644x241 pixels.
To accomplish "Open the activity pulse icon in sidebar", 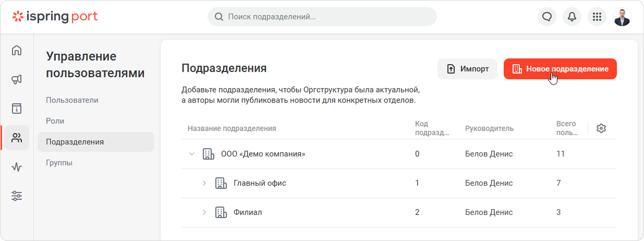I will 17,167.
